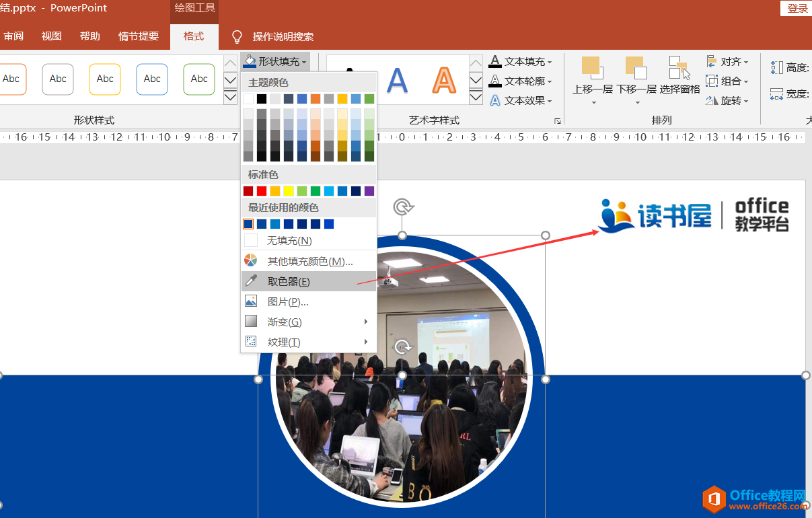This screenshot has height=518, width=812.
Task: Click the 组合 group icon
Action: click(712, 81)
